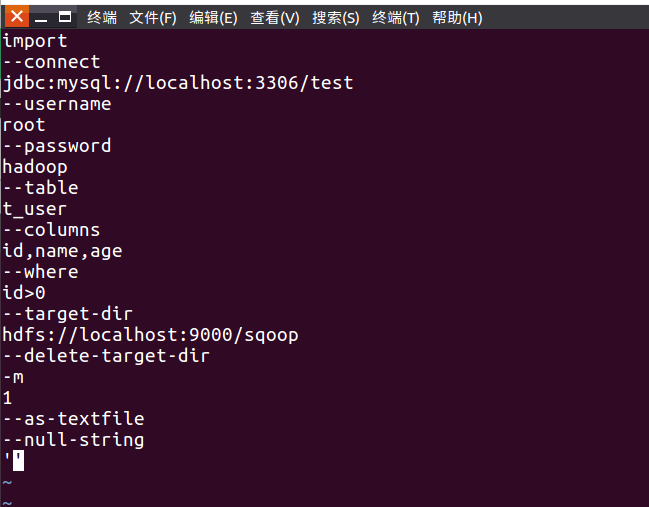Click the --null-string option line
Viewport: 649px width, 507px height.
(73, 440)
